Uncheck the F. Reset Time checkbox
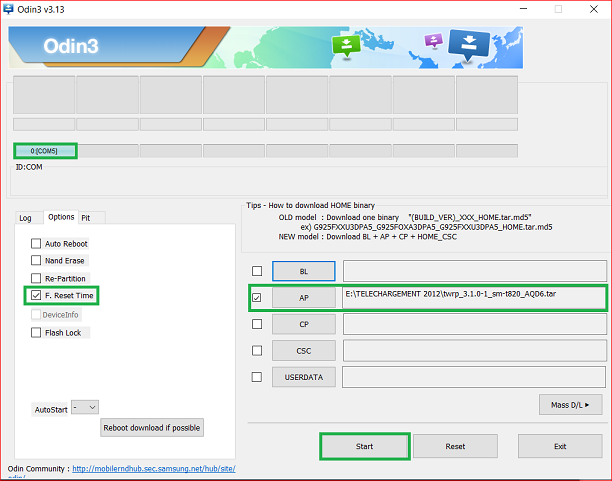Screen dimensions: 612x481 point(36,295)
